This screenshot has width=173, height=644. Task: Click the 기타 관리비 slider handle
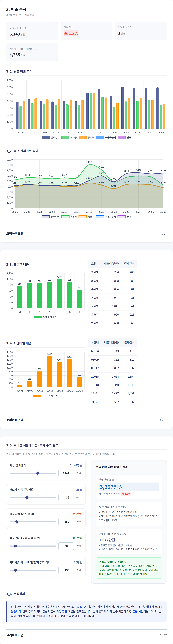point(15,570)
